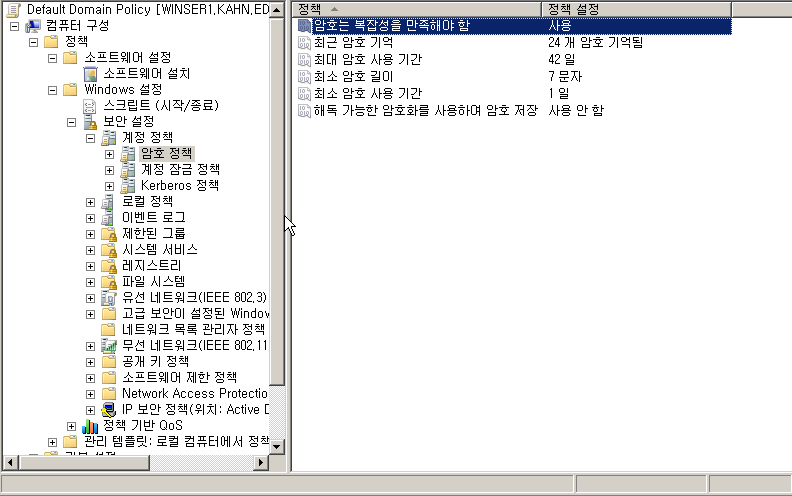Viewport: 792px width, 496px height.
Task: Click the tree pane scroll down arrow
Action: [277, 447]
